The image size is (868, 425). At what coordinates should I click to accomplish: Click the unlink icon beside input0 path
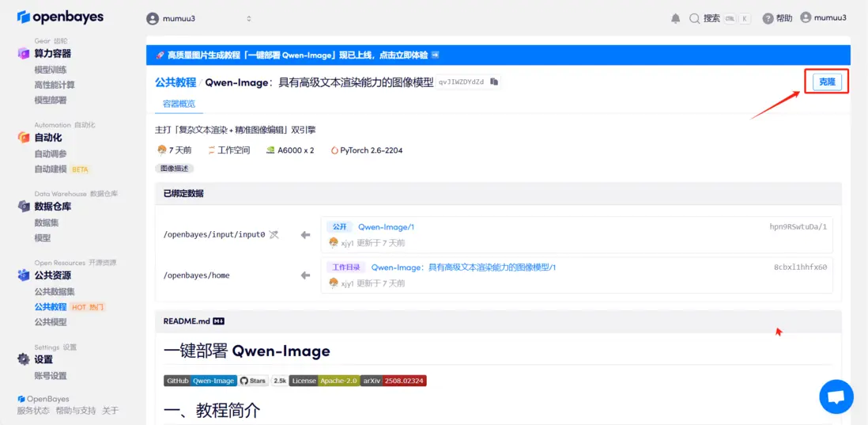tap(274, 235)
